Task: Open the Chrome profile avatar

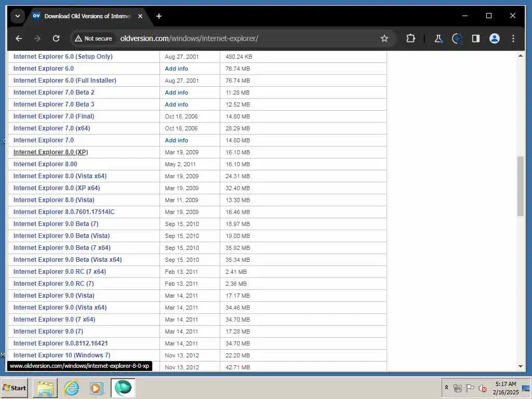Action: pos(495,38)
